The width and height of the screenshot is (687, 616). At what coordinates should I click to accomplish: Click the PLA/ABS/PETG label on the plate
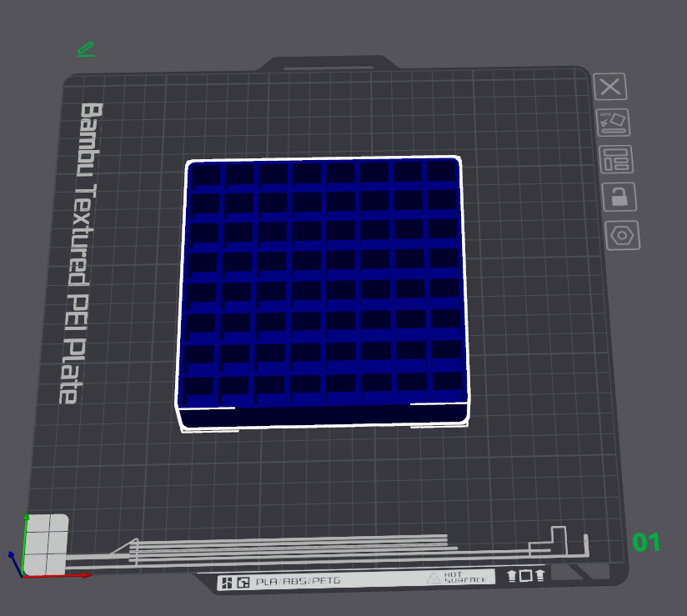(x=298, y=581)
